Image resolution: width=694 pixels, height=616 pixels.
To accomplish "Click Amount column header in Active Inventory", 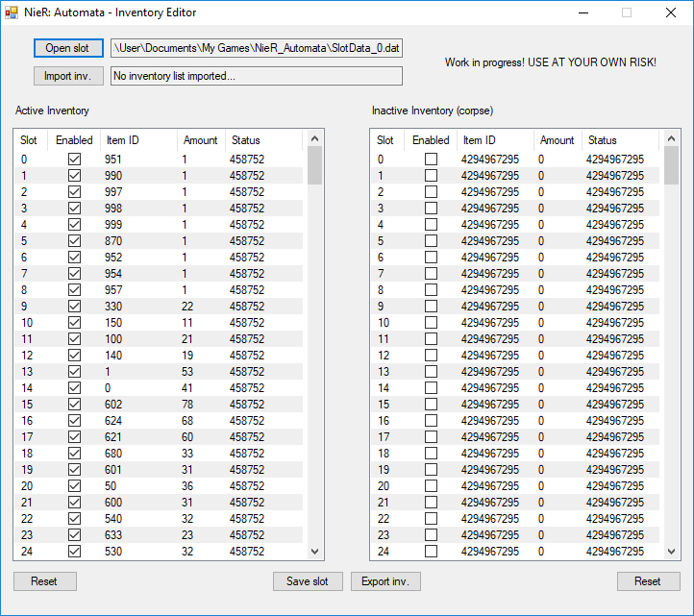I will click(x=202, y=140).
